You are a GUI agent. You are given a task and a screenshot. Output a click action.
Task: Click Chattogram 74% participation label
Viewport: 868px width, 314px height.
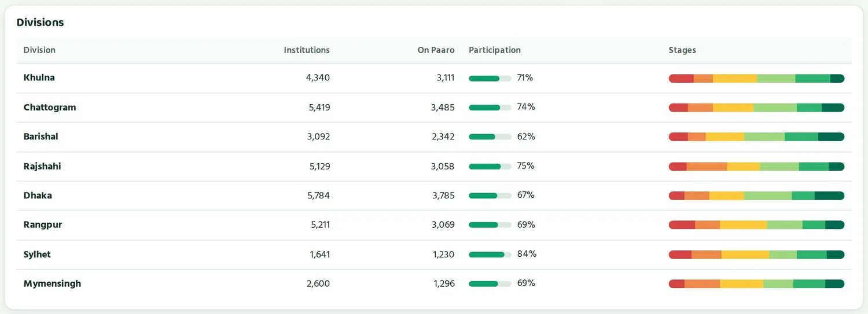pyautogui.click(x=526, y=107)
